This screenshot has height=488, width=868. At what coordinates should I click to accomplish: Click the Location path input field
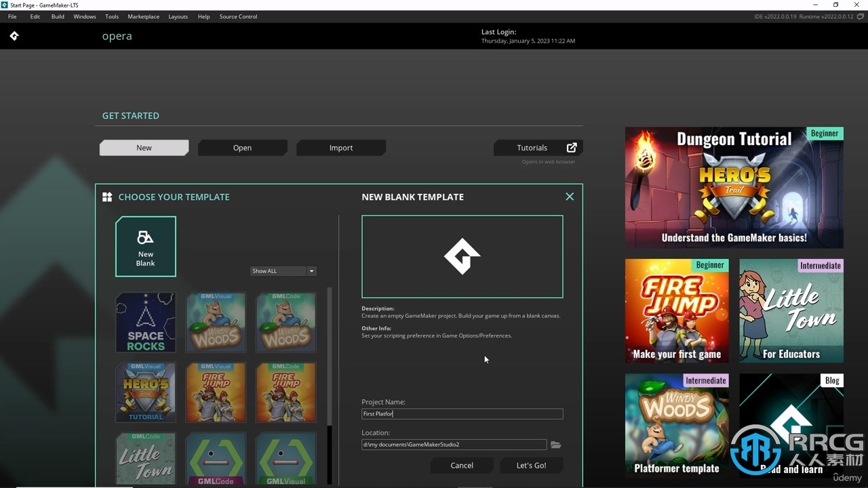point(454,445)
